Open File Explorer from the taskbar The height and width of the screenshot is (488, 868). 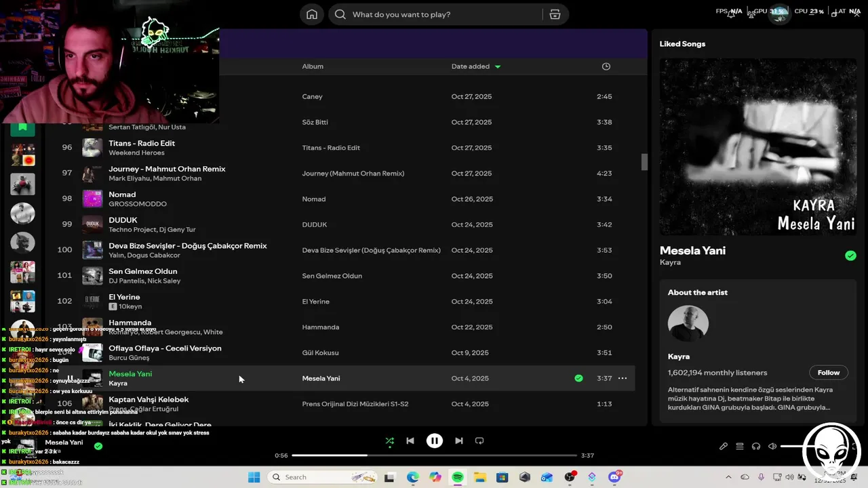480,477
